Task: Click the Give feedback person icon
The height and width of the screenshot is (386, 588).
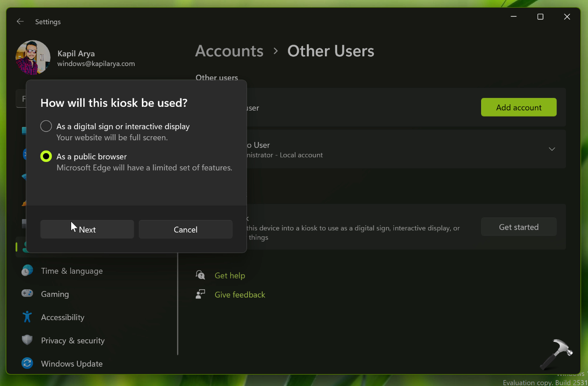Action: click(x=200, y=294)
